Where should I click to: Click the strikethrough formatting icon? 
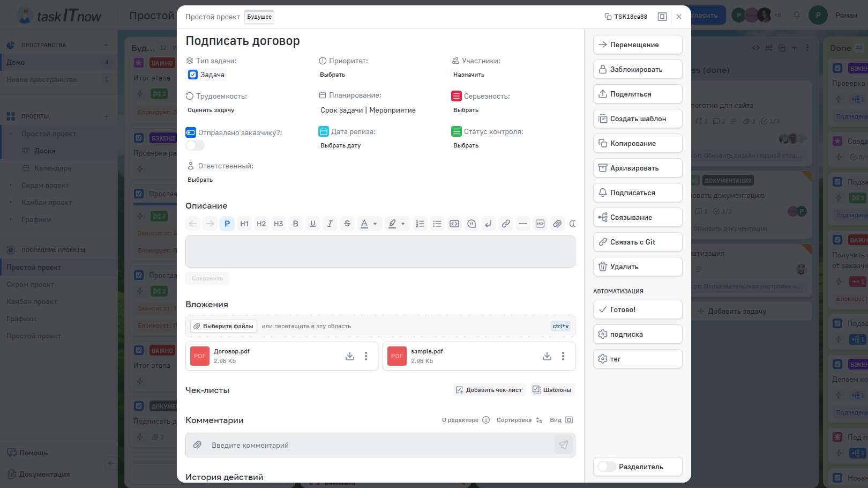click(347, 224)
